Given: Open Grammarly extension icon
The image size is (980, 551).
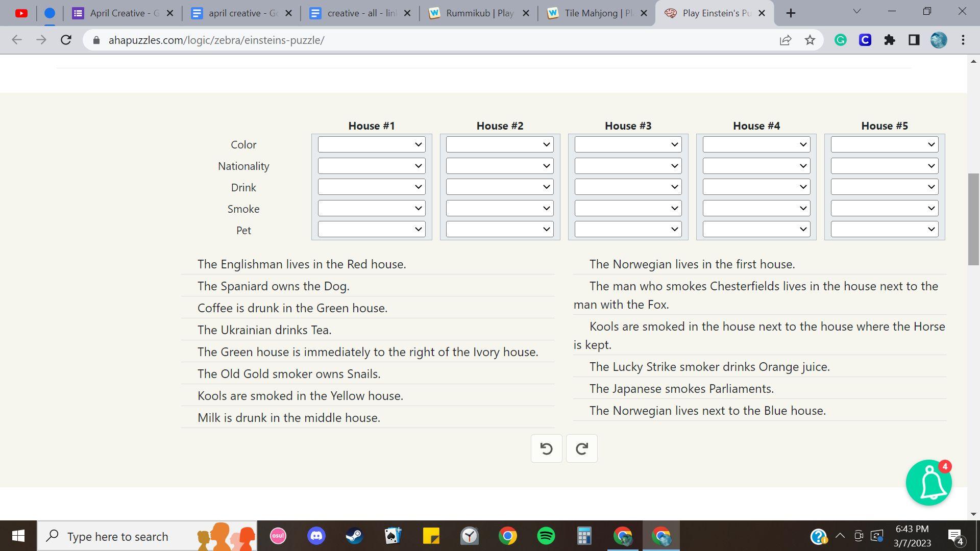Looking at the screenshot, I should [x=840, y=40].
